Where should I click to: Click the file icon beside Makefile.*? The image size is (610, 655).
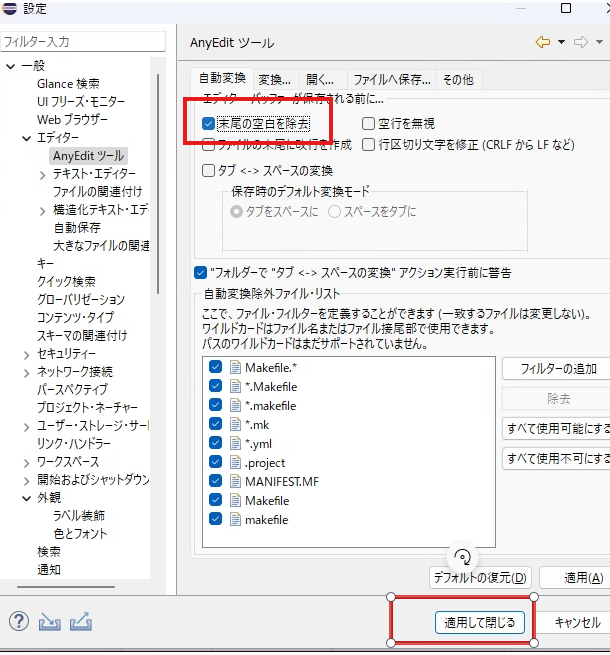point(235,368)
